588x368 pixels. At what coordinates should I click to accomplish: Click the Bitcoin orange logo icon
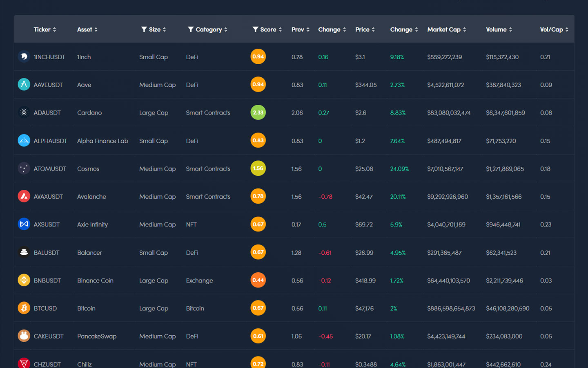pos(24,308)
